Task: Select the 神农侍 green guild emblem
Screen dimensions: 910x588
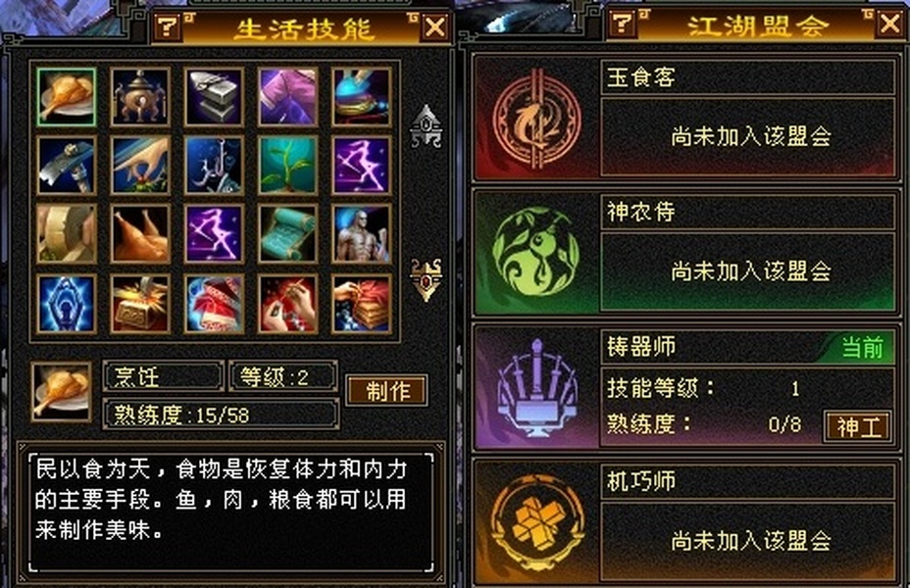Action: pyautogui.click(x=535, y=254)
